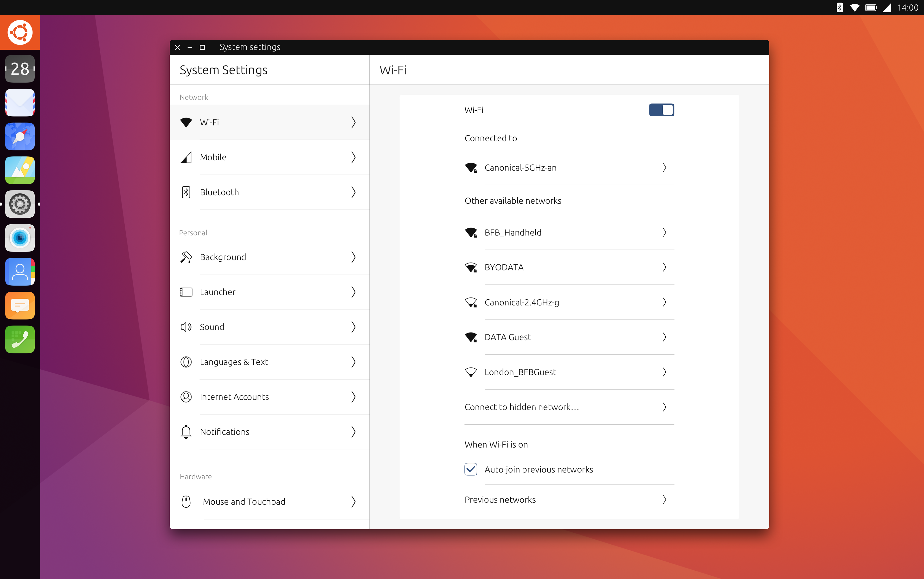This screenshot has height=579, width=924.
Task: Click the BFB_Handheld secured signal icon
Action: point(471,233)
